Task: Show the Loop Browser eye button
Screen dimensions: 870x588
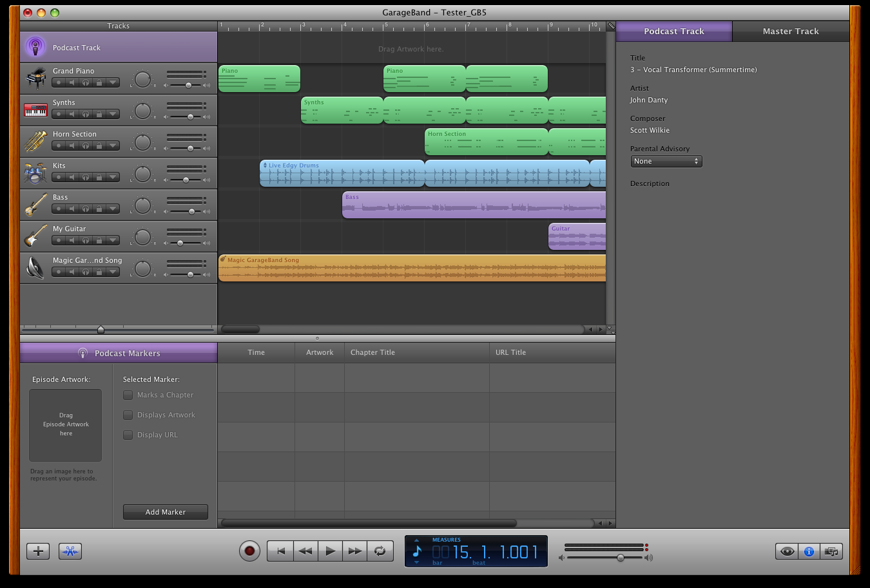Action: click(786, 551)
